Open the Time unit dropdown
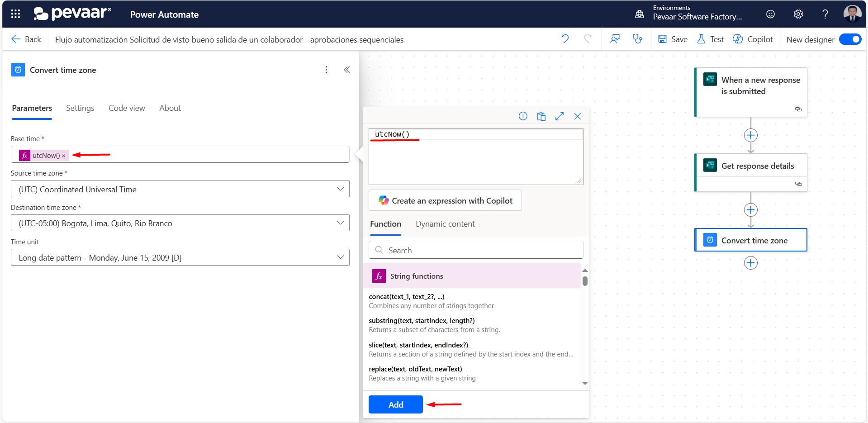The image size is (868, 423). 180,257
